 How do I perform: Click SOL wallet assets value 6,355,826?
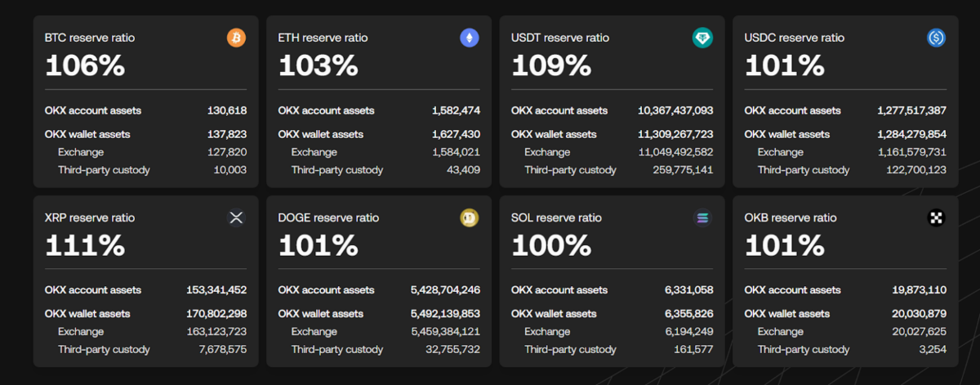pos(689,314)
